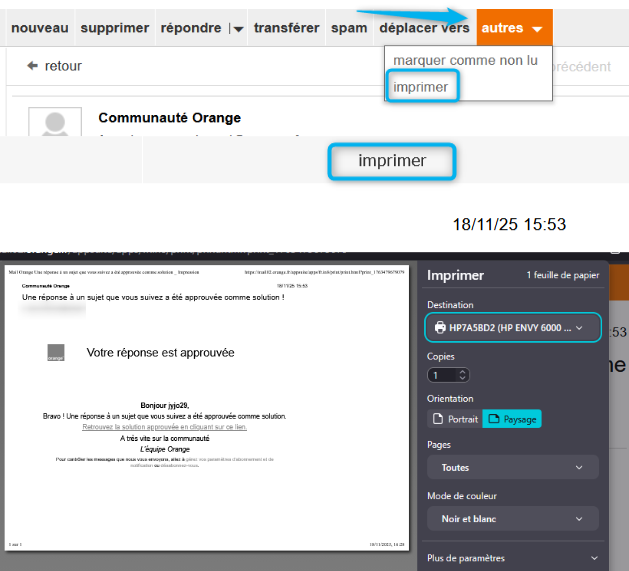Click transférer to forward the message
Image resolution: width=629 pixels, height=571 pixels.
286,28
